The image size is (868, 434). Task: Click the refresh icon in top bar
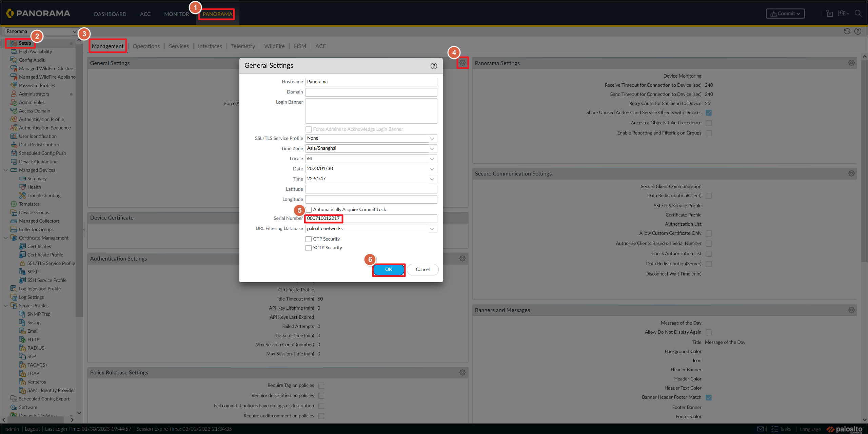pos(847,31)
